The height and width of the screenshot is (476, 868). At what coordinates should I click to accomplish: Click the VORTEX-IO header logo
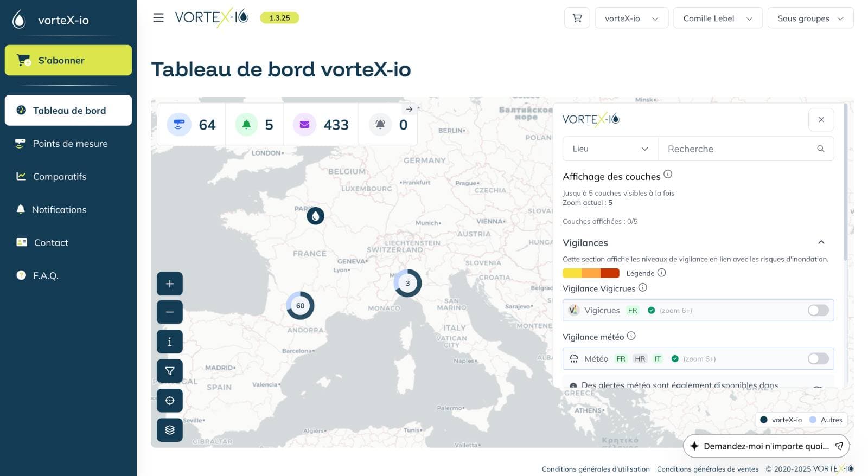coord(212,17)
